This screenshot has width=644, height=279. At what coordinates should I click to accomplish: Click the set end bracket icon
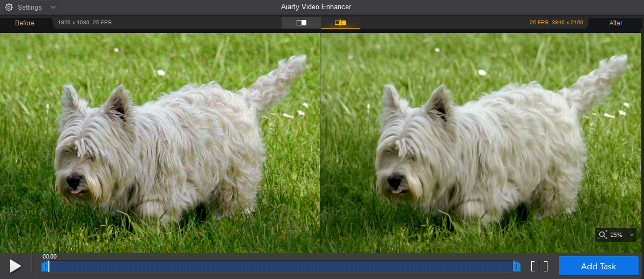coord(545,266)
